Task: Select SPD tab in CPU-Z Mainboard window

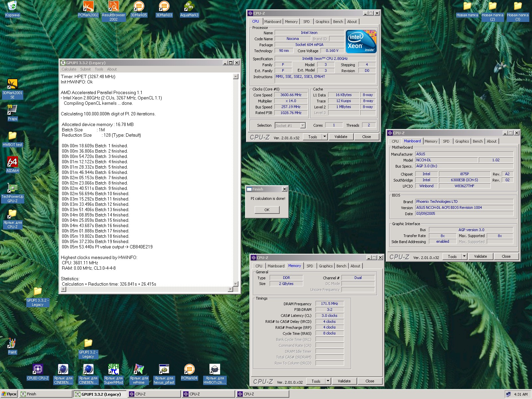Action: coord(446,141)
